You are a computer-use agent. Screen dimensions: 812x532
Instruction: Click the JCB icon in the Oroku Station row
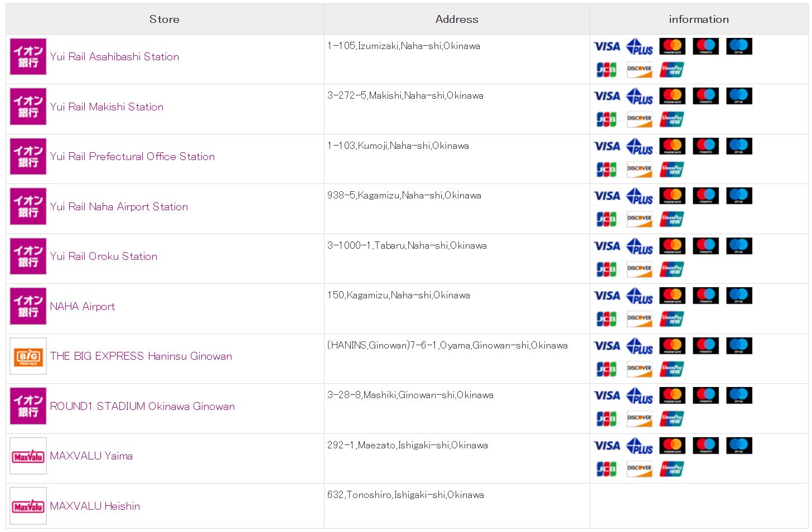pyautogui.click(x=606, y=269)
